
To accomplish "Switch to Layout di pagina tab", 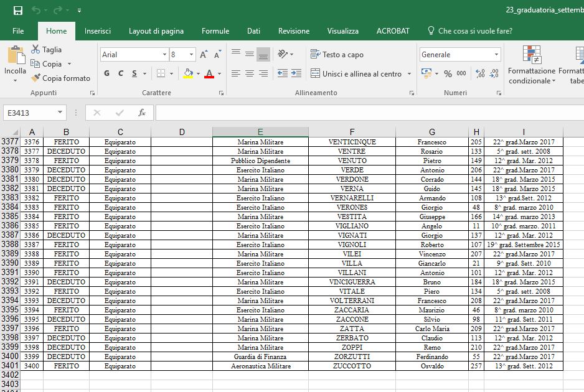I will click(x=156, y=31).
